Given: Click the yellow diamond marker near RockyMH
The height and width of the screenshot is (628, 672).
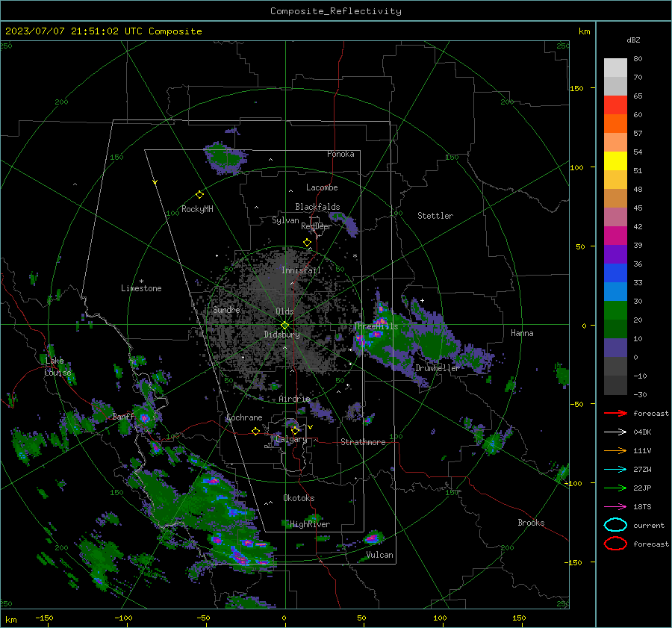Looking at the screenshot, I should pos(199,195).
